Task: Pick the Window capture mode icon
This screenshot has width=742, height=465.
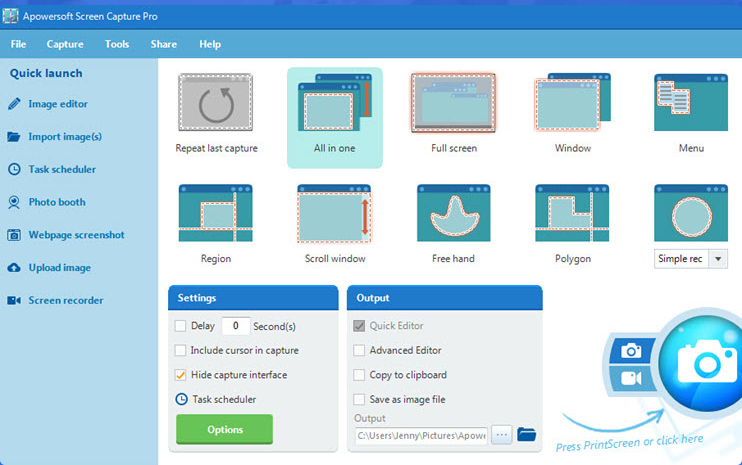Action: (573, 102)
